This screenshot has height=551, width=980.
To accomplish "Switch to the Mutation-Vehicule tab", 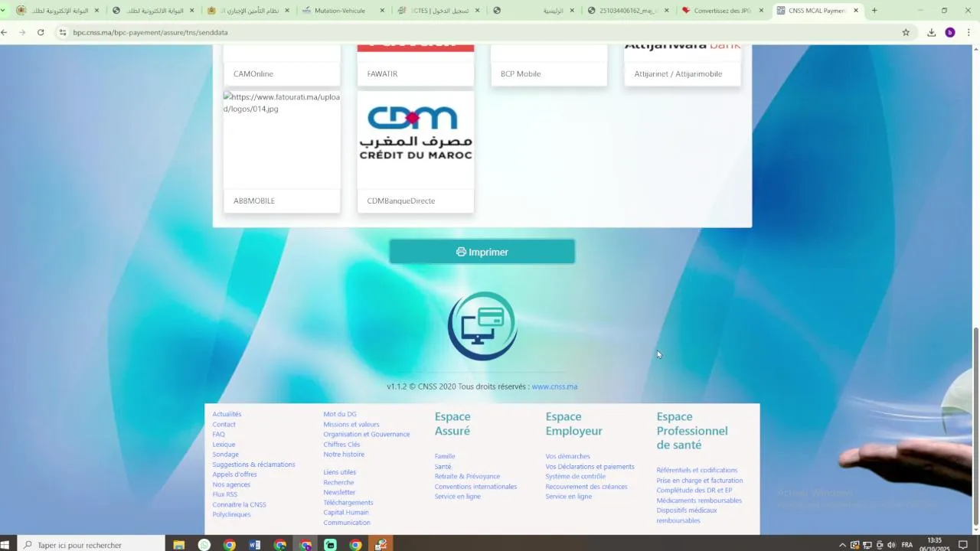I will [x=341, y=11].
